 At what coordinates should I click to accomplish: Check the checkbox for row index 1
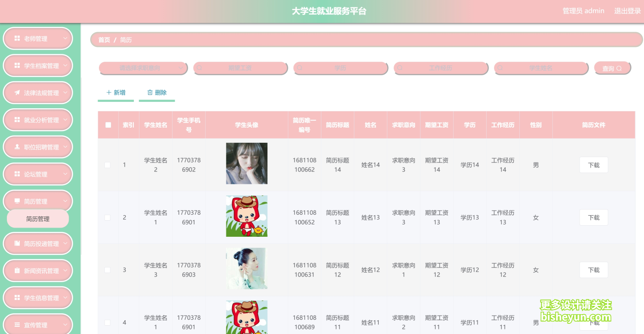[x=108, y=165]
